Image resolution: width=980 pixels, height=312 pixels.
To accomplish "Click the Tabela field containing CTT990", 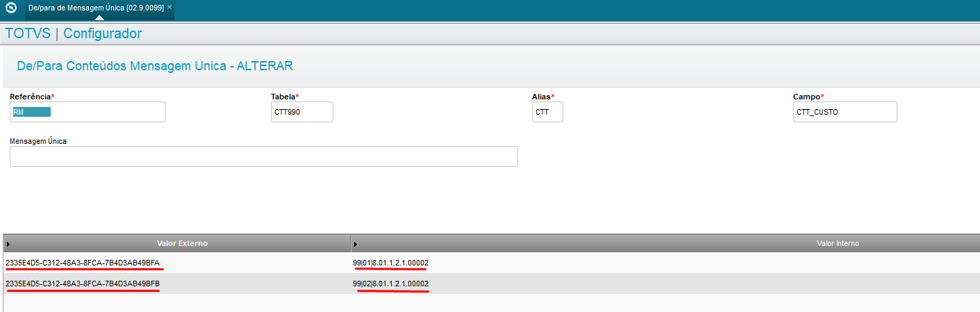I will (x=302, y=112).
